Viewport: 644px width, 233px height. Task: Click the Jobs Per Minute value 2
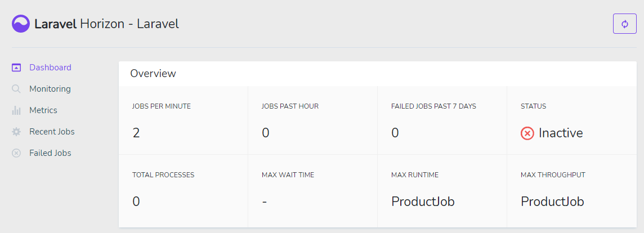tap(136, 133)
